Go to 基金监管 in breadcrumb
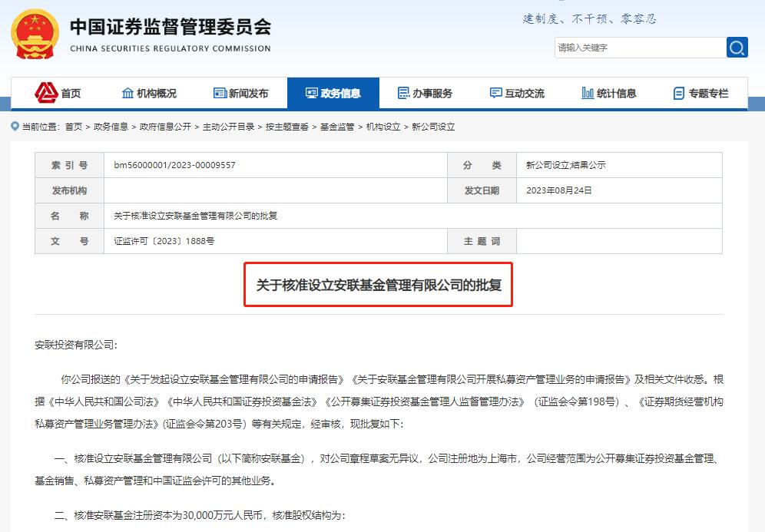The image size is (765, 532). (x=337, y=127)
